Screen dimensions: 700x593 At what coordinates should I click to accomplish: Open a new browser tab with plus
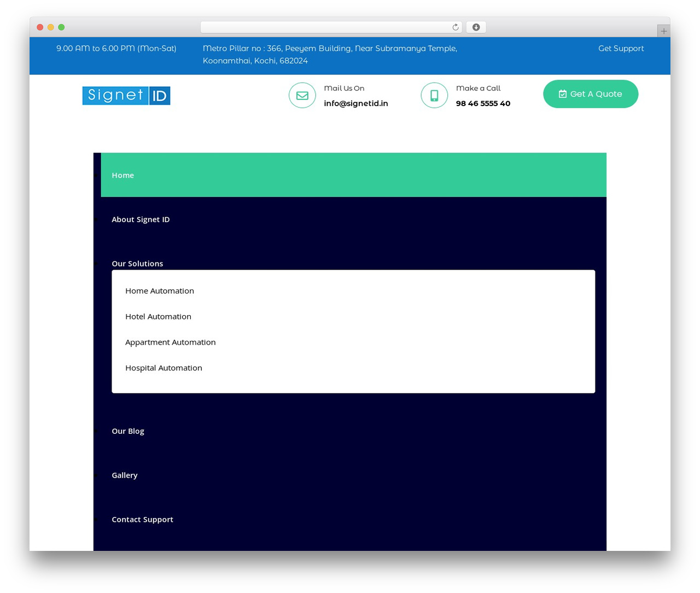tap(663, 31)
